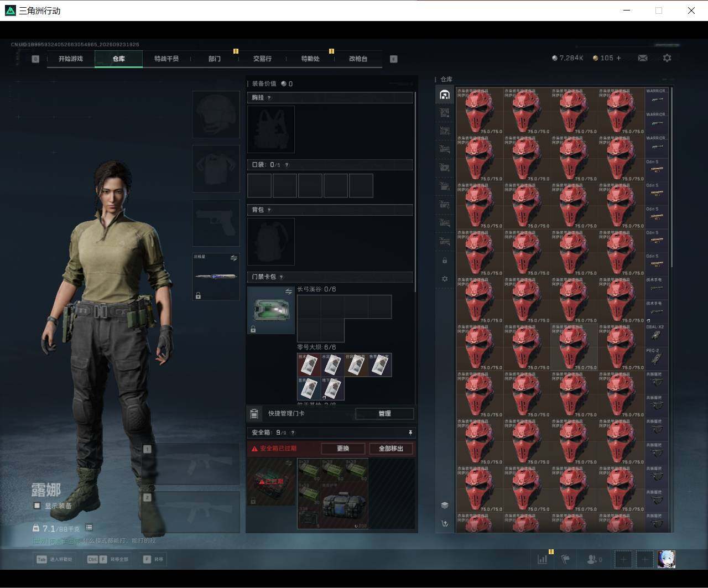
Task: Toggle the 显示装备 checkbox
Action: (x=37, y=506)
